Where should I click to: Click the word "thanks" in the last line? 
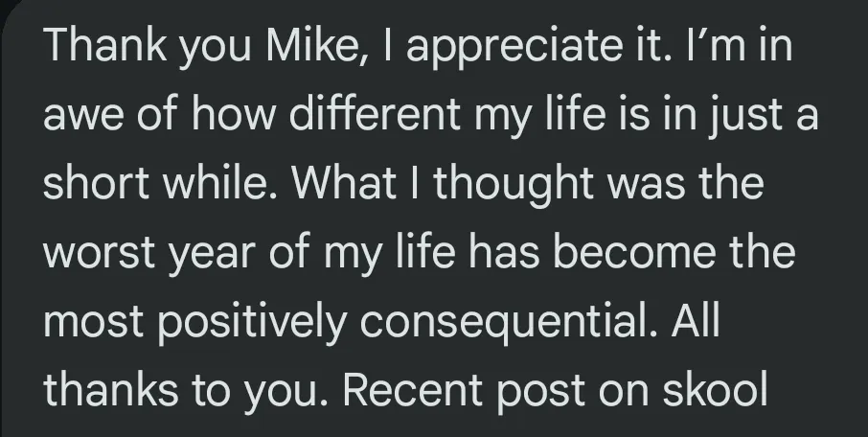pyautogui.click(x=111, y=389)
